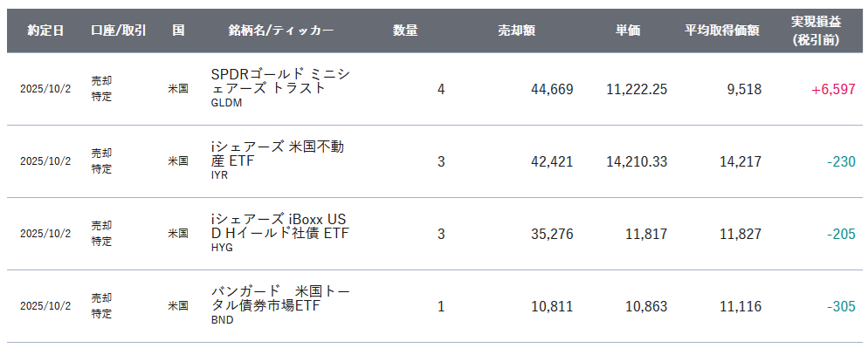Select the -230 realized loss value
The image size is (868, 355).
click(x=841, y=161)
